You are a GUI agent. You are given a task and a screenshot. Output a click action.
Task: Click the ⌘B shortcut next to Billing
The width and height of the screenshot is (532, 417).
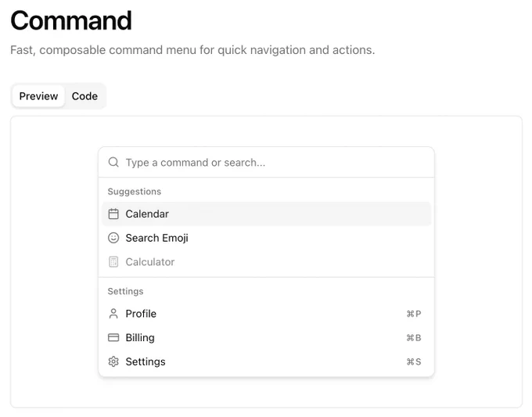click(414, 338)
